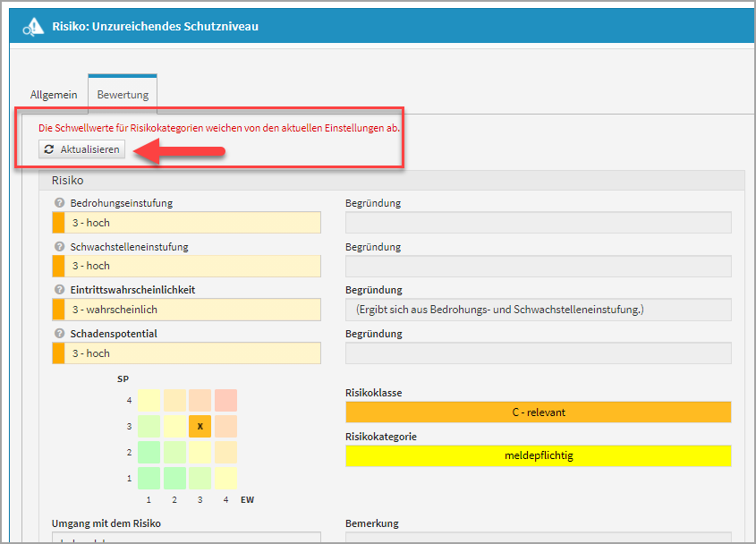Click the orange Risikoklasse C - relevant bar
The height and width of the screenshot is (544, 756).
(x=538, y=412)
